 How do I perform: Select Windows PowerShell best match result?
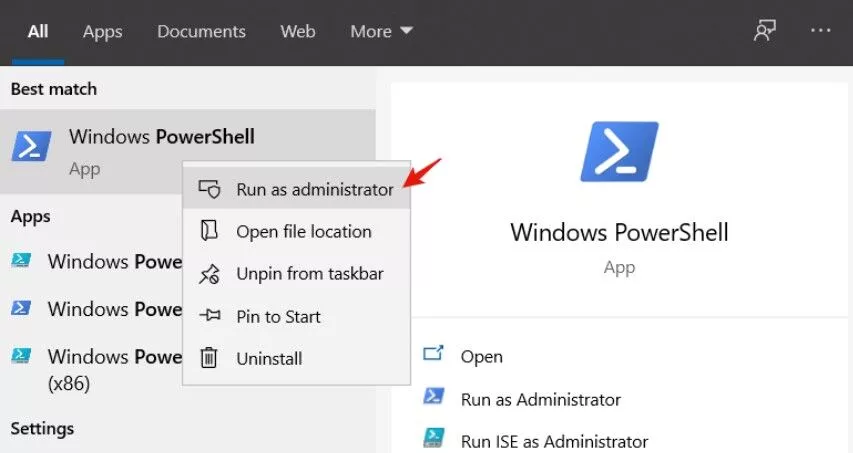click(188, 151)
